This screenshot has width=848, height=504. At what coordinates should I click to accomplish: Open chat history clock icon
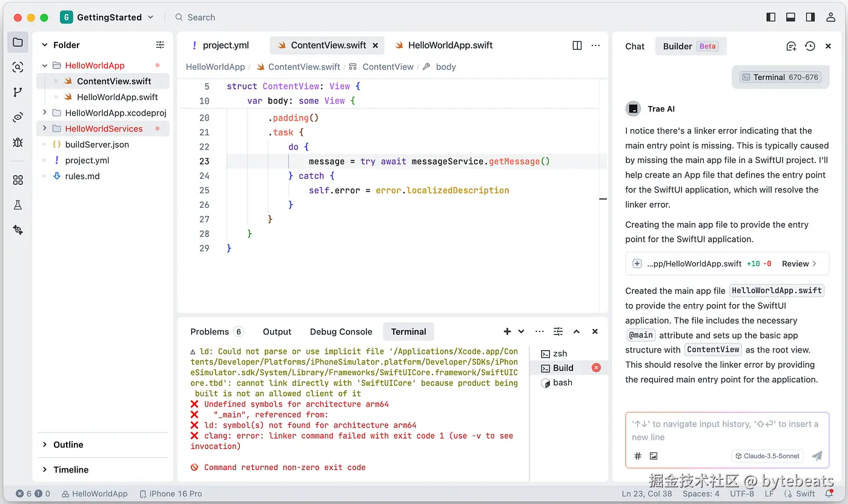[x=810, y=46]
